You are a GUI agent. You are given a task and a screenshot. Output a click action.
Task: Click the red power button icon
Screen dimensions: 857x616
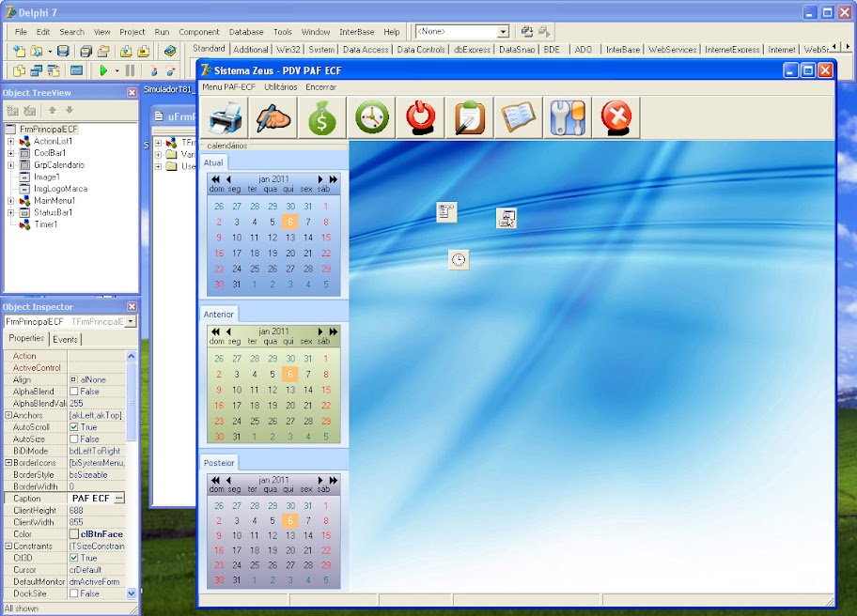(421, 117)
